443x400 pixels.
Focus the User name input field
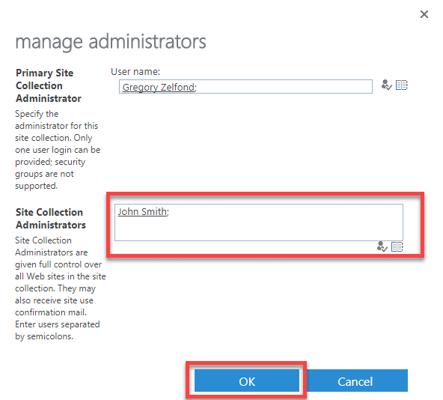click(x=246, y=87)
